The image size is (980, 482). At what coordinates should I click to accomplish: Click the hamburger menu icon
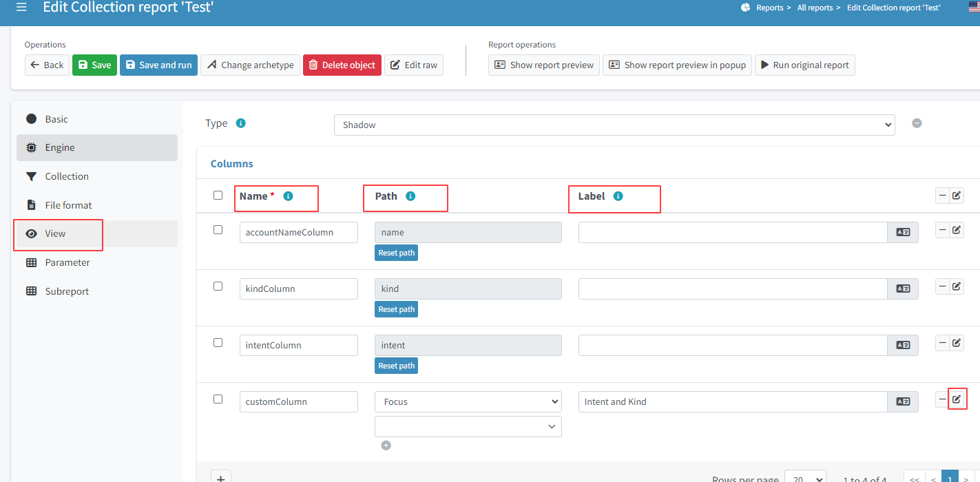coord(21,8)
